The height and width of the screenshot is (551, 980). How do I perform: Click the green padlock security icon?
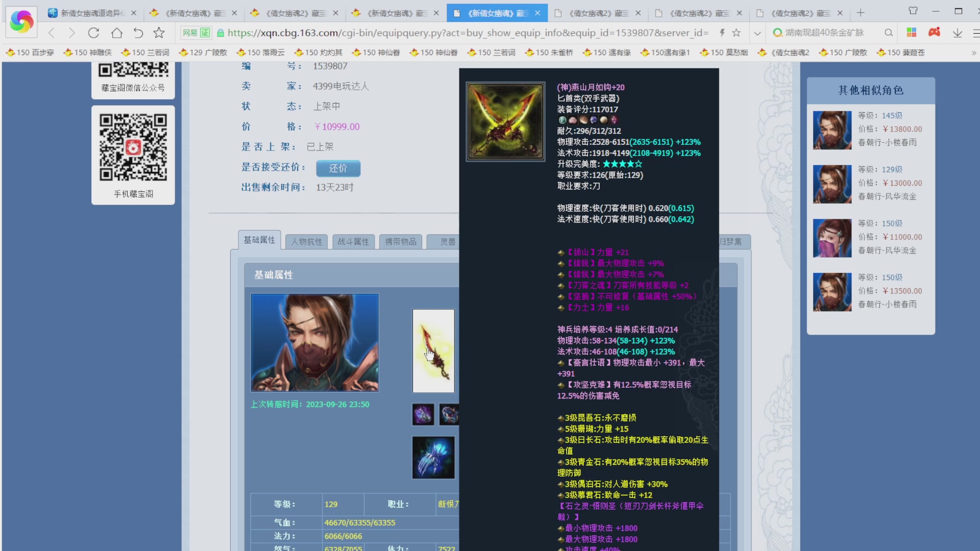[220, 33]
